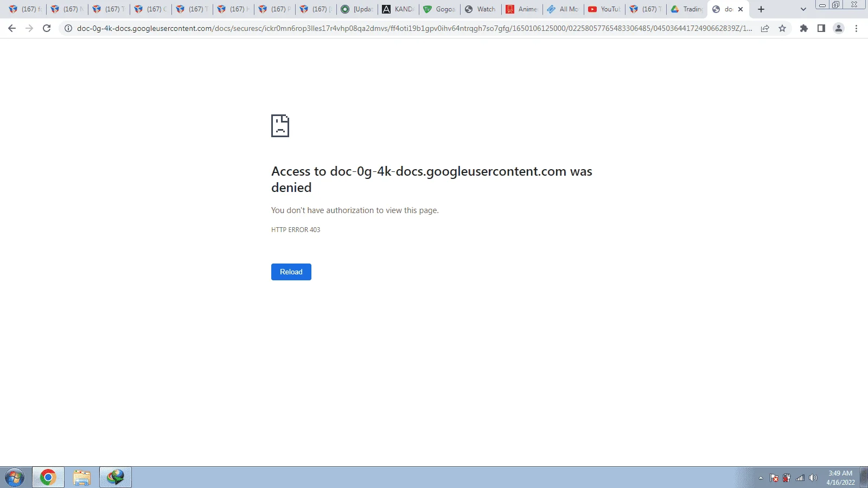868x488 pixels.
Task: Open the Windows Explorer taskbar icon
Action: pyautogui.click(x=82, y=478)
